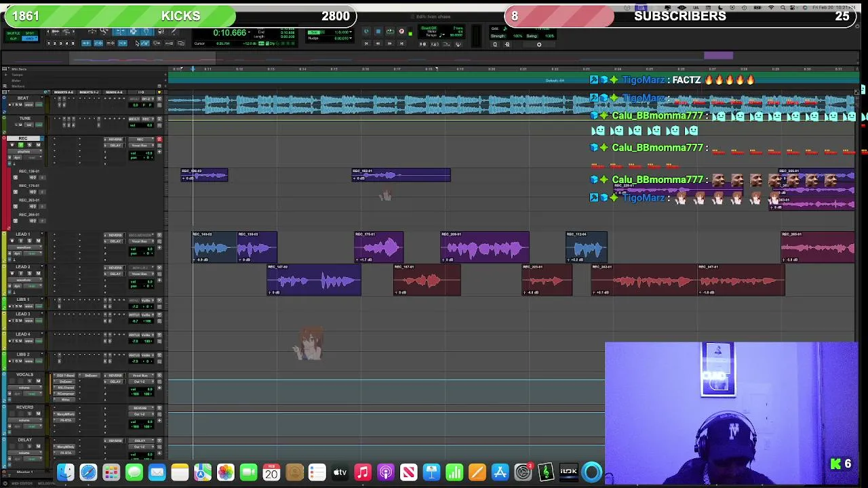Select the Pencil tool
This screenshot has height=488, width=868.
(174, 31)
